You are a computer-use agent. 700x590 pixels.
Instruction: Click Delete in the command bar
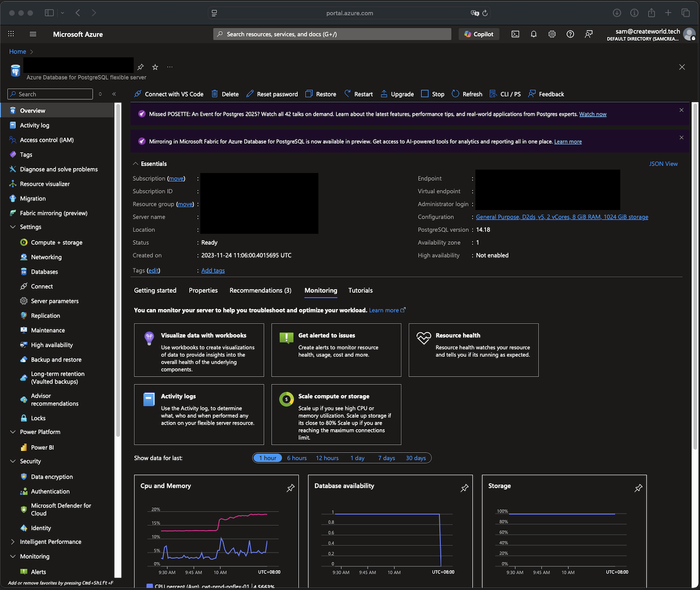point(225,94)
